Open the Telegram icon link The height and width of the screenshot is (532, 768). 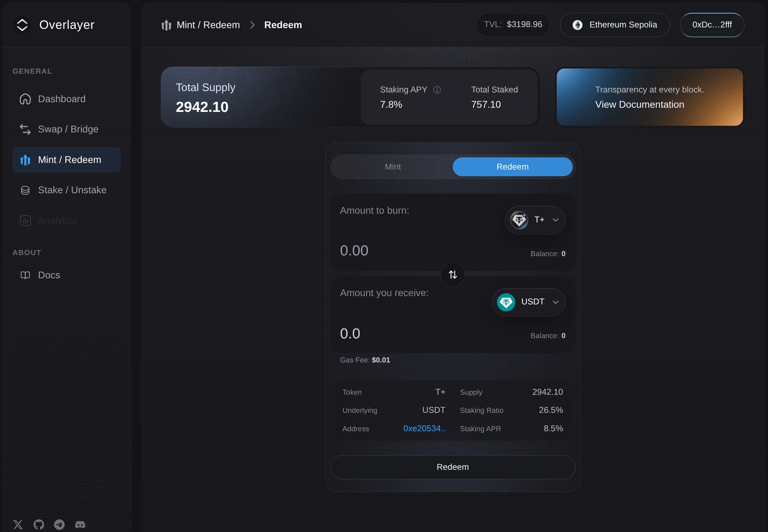[59, 524]
